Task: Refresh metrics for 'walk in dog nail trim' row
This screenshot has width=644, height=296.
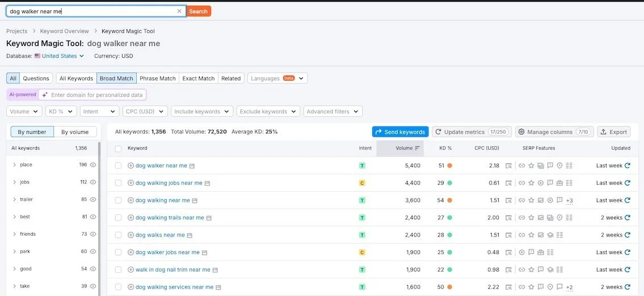Action: pos(627,270)
